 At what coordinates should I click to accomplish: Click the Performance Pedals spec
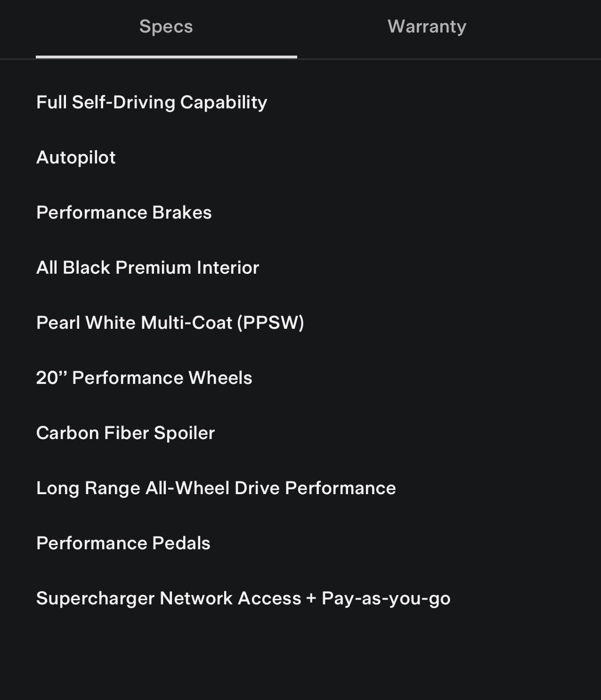[123, 543]
